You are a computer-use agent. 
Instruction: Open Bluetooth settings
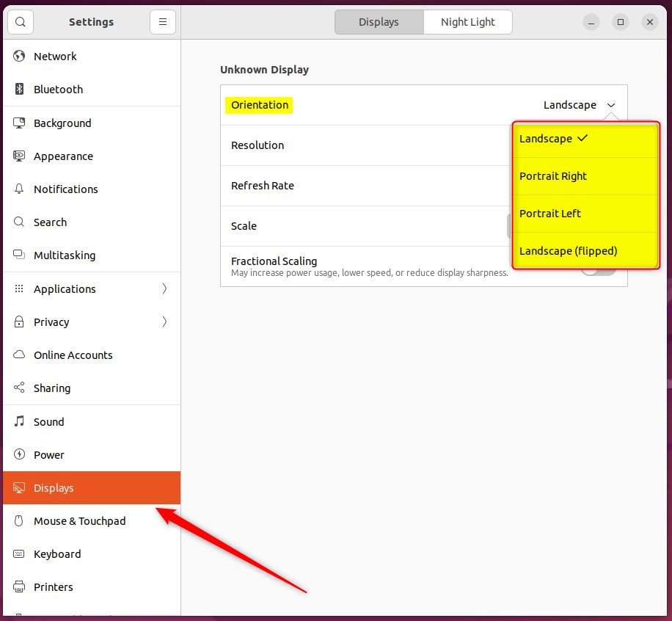[92, 89]
